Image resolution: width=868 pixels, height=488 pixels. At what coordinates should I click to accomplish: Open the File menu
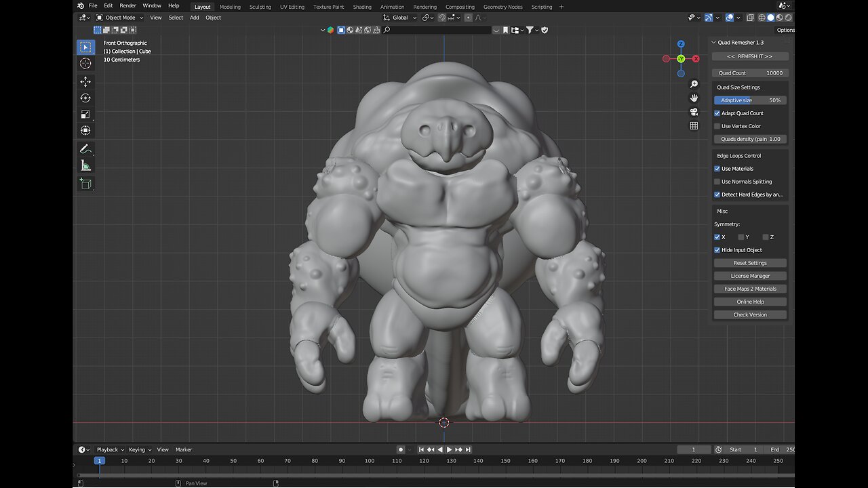(93, 5)
